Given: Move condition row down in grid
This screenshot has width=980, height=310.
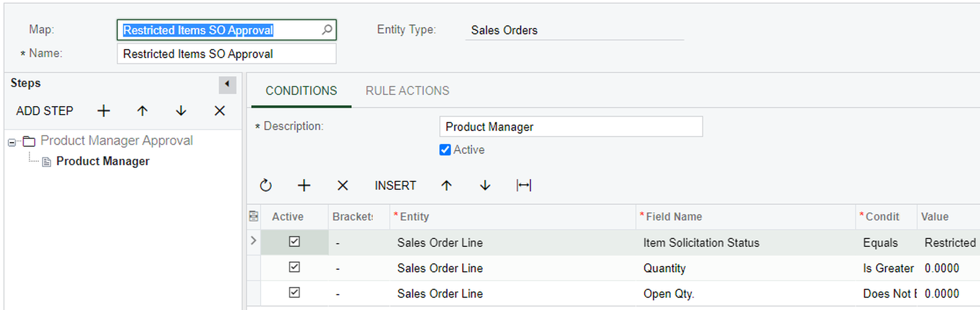Looking at the screenshot, I should (x=485, y=185).
